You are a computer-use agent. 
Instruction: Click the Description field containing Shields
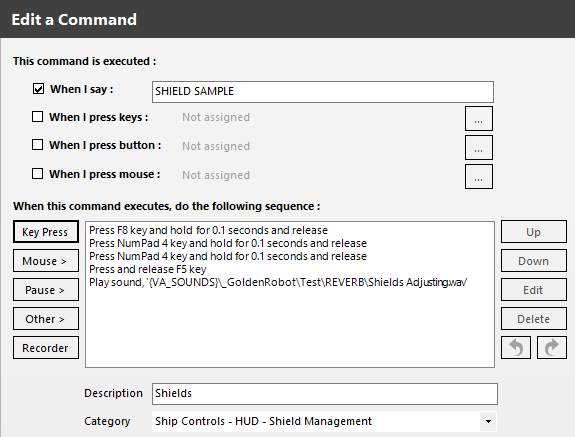tap(325, 394)
